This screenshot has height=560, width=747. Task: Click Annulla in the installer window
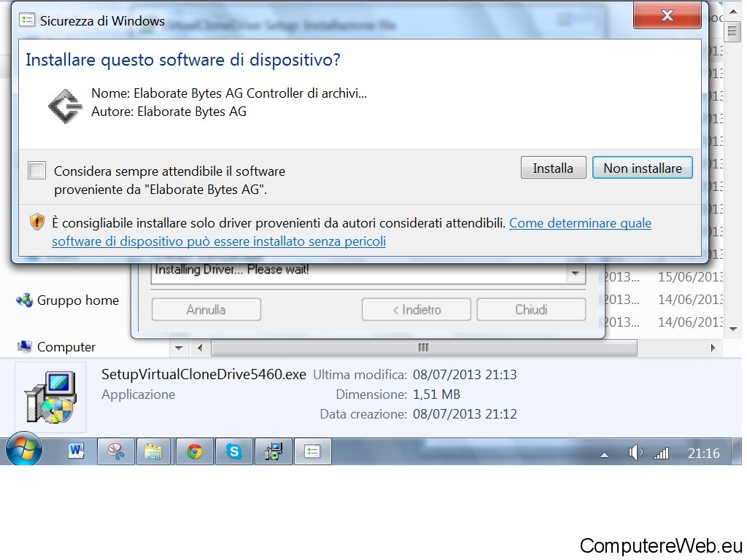(x=206, y=309)
